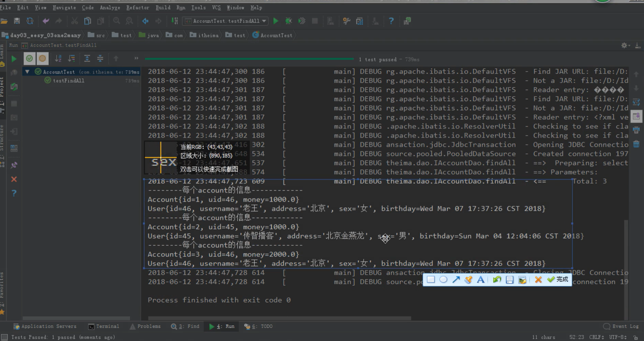Cancel the screenshot with orange X icon
Viewport: 644px width, 341px height.
tap(538, 280)
